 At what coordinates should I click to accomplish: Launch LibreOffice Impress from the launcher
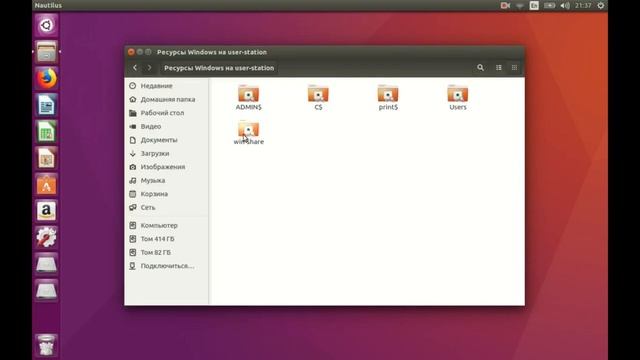(x=46, y=158)
